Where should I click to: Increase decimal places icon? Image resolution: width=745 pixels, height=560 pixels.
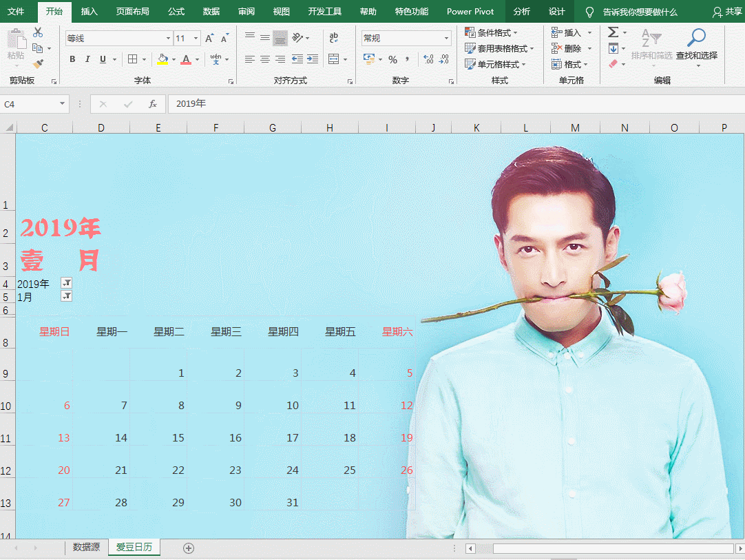428,59
